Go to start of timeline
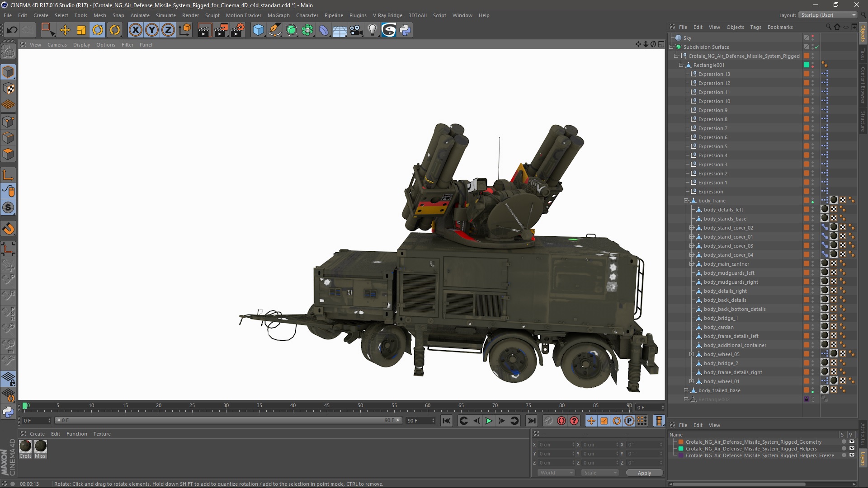This screenshot has height=488, width=868. pos(447,421)
